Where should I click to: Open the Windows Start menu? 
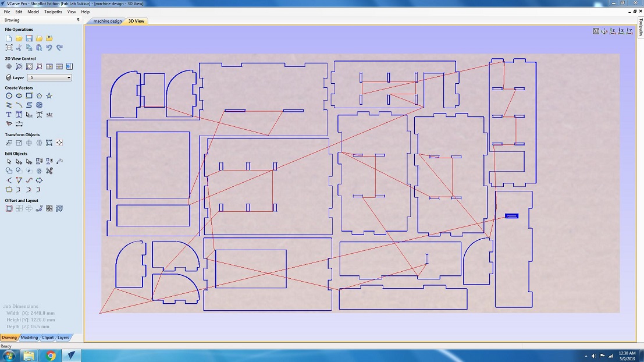click(9, 356)
